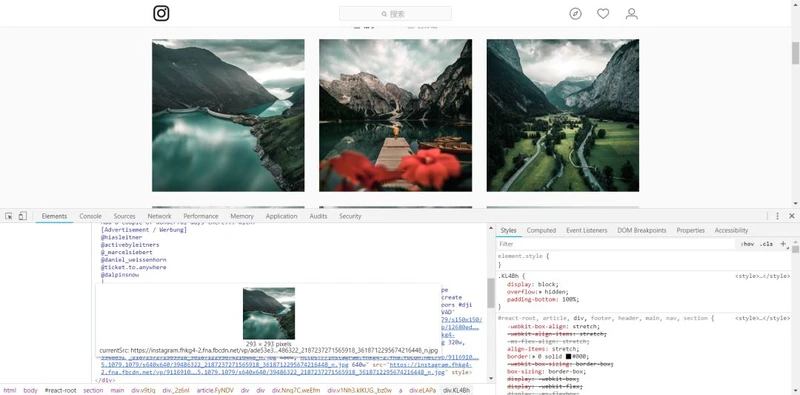Close the DevTools panel
The height and width of the screenshot is (395, 800).
click(x=791, y=216)
